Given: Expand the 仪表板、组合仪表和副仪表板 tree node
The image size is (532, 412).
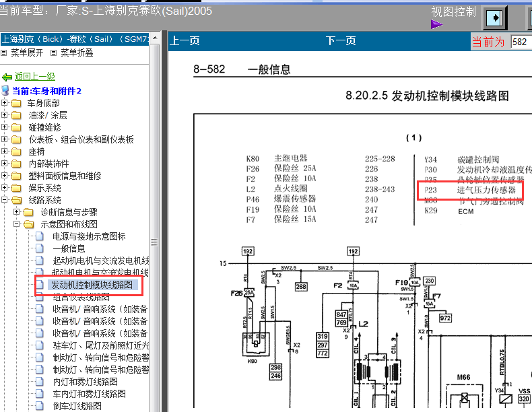Looking at the screenshot, I should coord(4,139).
